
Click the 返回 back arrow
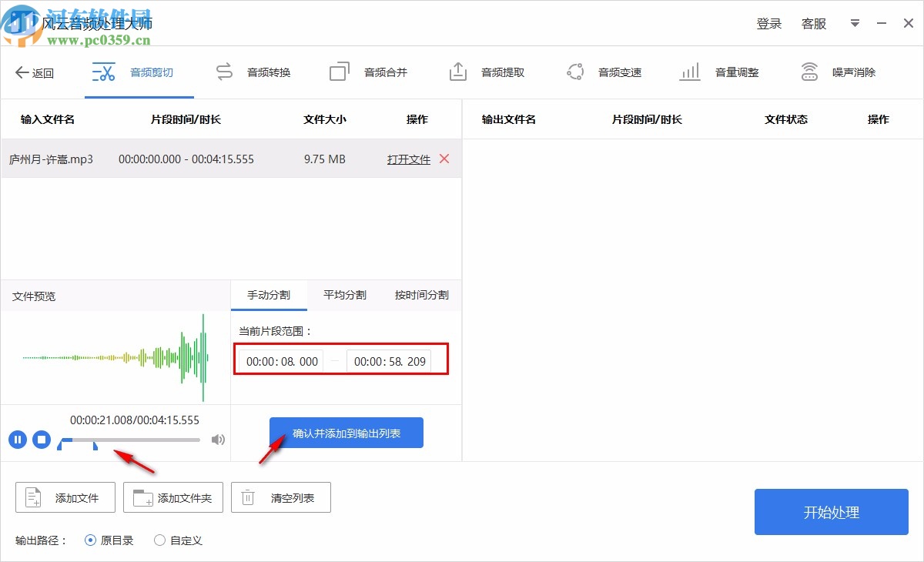[35, 72]
